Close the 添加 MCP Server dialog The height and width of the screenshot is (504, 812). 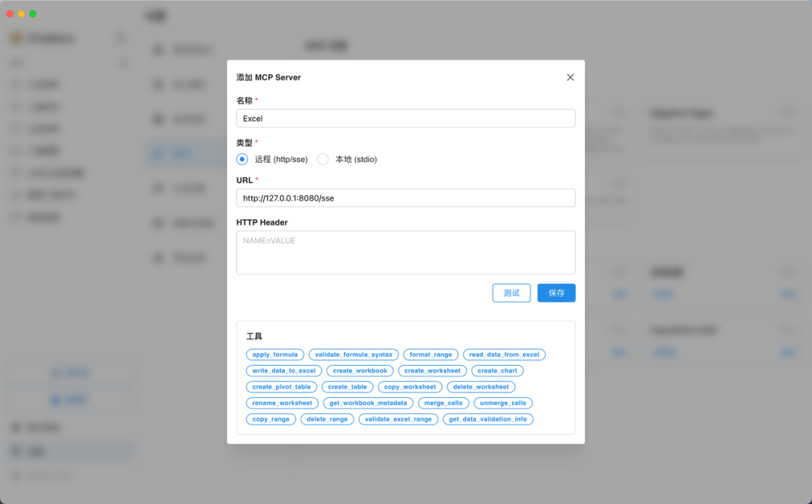click(x=570, y=77)
